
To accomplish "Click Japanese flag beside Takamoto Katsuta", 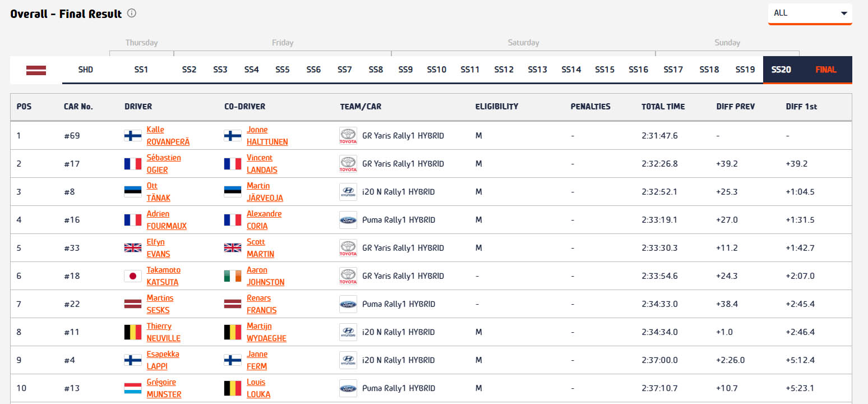I will point(133,276).
